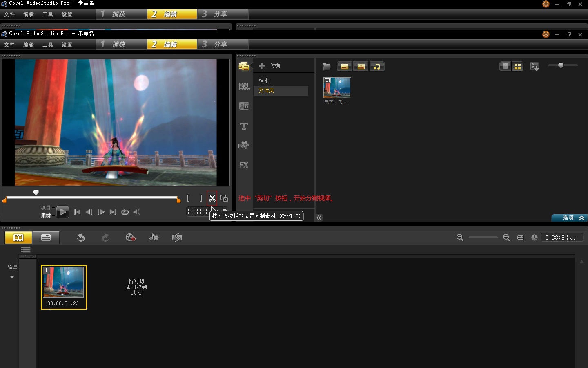
Task: Toggle repeat playback loop
Action: click(125, 212)
